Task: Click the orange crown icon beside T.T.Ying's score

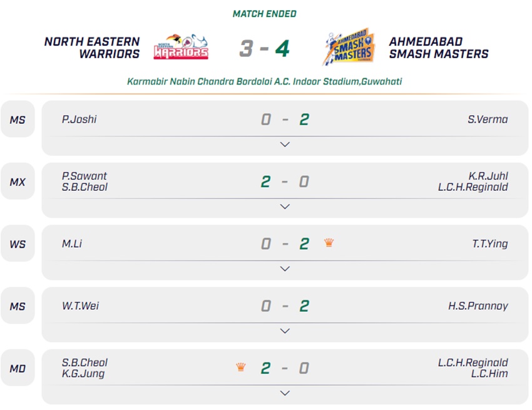Action: [329, 243]
